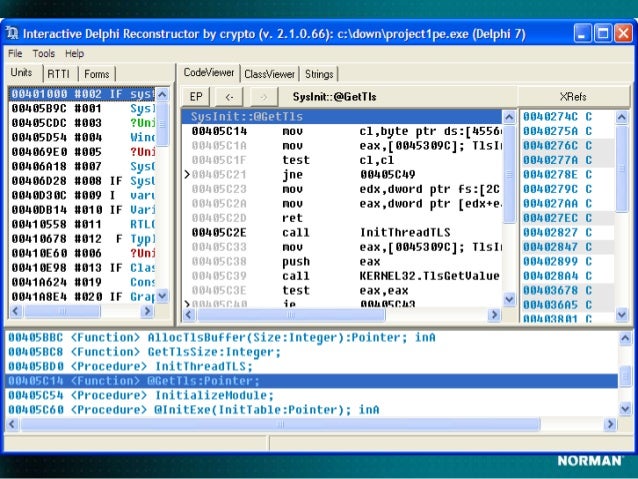Select XRef entry 0040274C
The height and width of the screenshot is (479, 638).
click(x=568, y=117)
